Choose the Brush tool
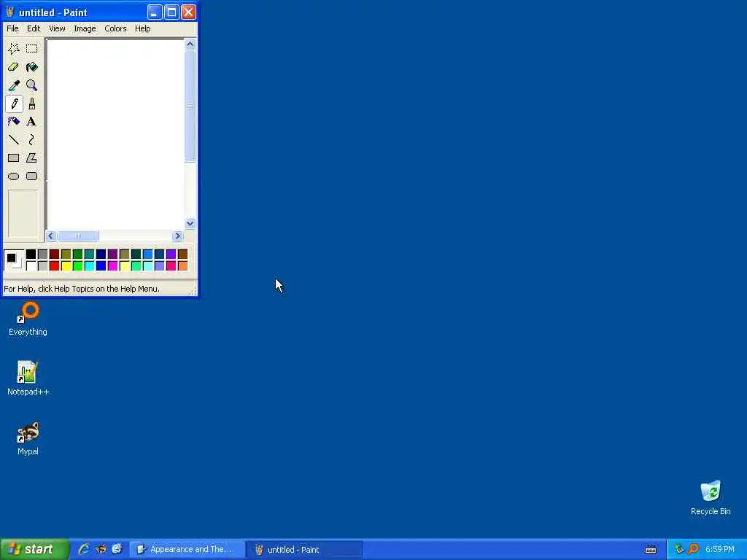The height and width of the screenshot is (560, 747). coord(32,104)
